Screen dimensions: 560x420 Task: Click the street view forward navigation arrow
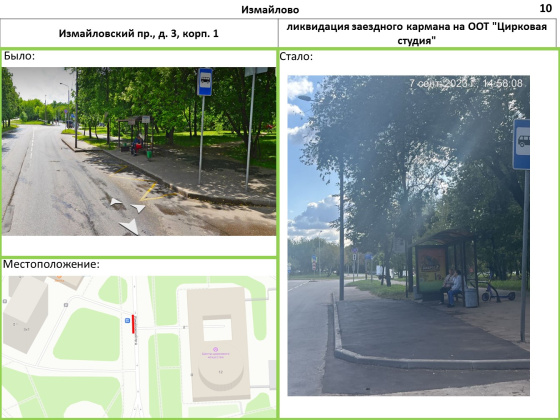(x=138, y=208)
